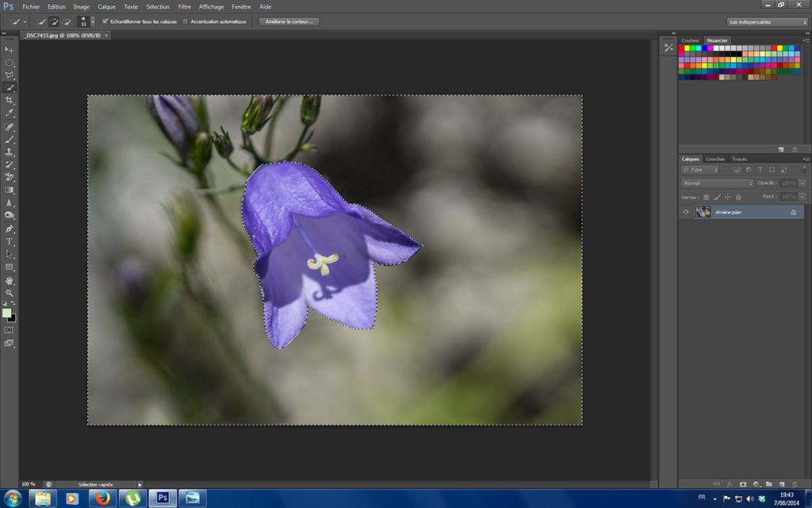Select the Quick Selection tool in toolbox
Viewport: 812px width, 508px height.
(10, 87)
